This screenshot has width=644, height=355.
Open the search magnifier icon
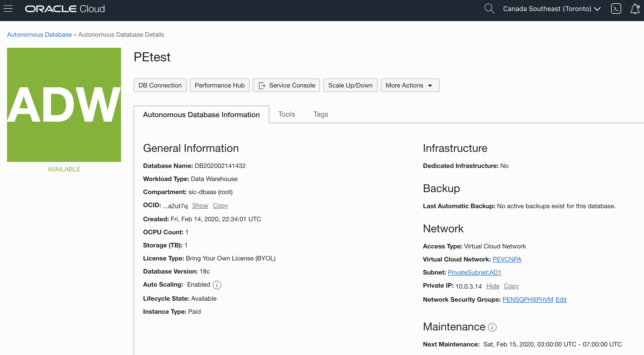tap(489, 9)
